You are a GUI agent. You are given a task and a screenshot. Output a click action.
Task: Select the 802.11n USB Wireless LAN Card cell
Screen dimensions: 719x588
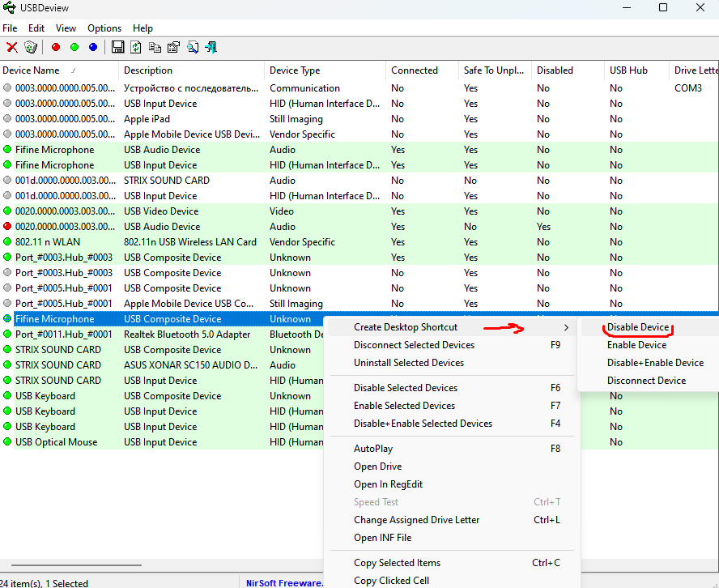[189, 241]
